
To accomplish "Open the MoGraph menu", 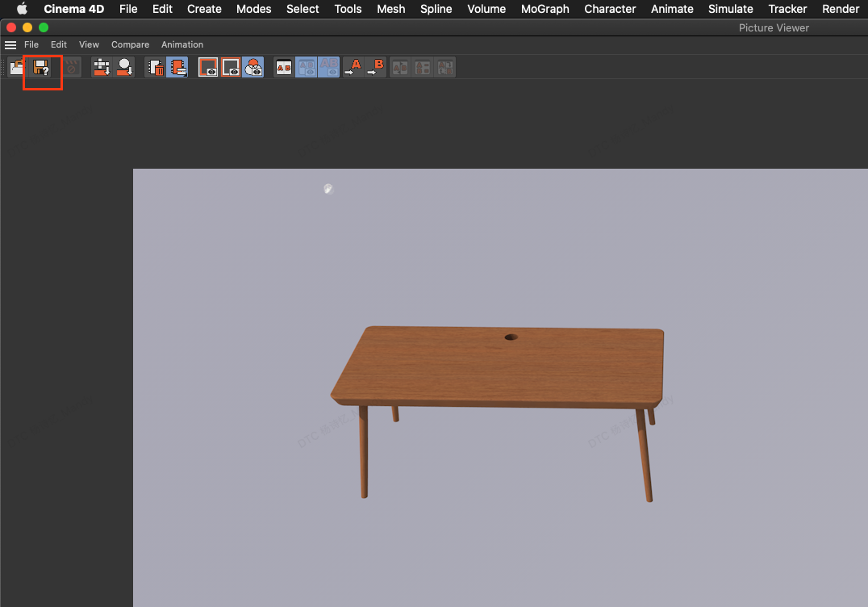I will coord(545,9).
